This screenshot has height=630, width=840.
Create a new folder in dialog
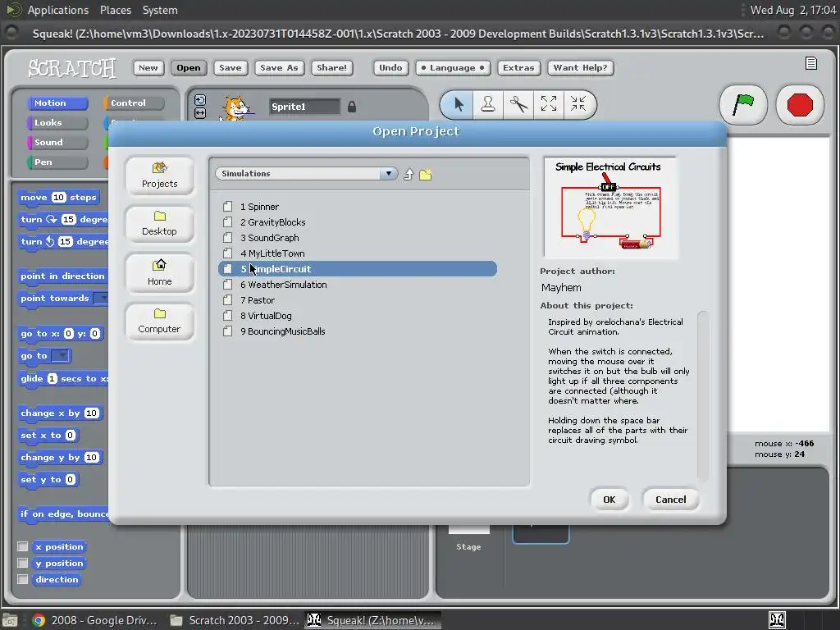pos(426,174)
